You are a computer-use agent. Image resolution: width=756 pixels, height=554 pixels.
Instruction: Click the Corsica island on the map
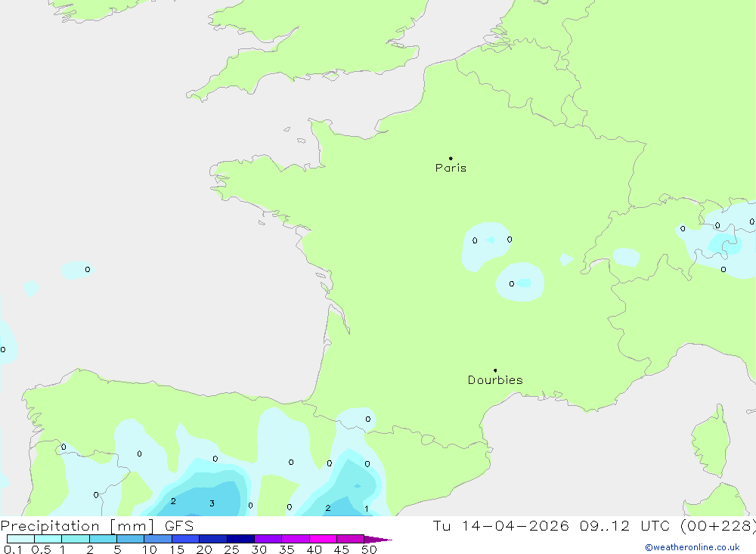711,441
